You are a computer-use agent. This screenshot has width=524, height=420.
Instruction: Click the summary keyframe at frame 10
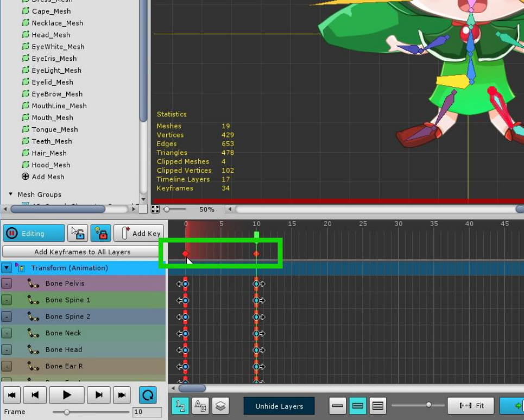(256, 254)
